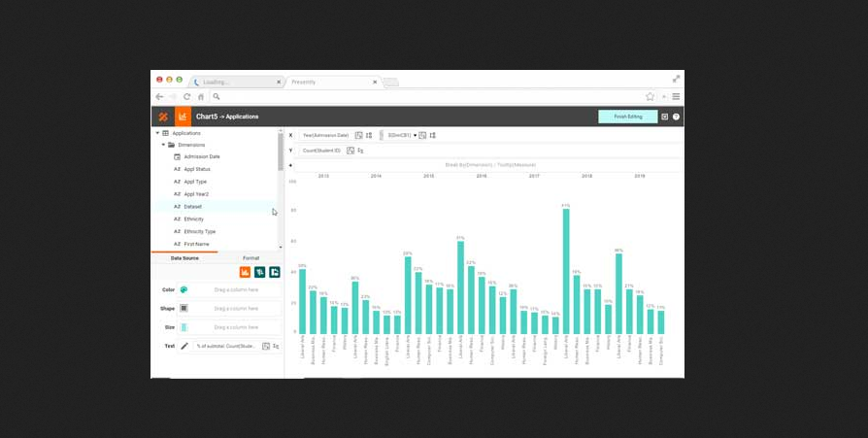
Task: Select the Ethnicity dimension
Action: click(x=193, y=219)
